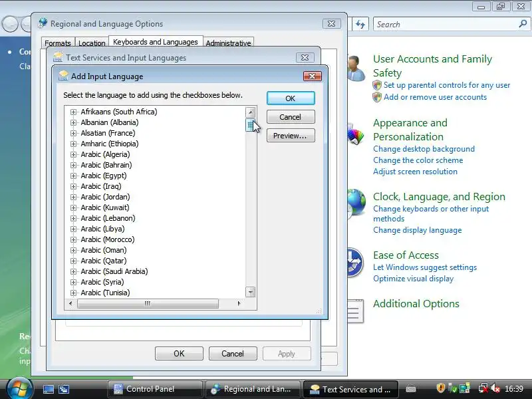Select Arabic (Lebanon) list entry
The height and width of the screenshot is (399, 532).
(108, 218)
